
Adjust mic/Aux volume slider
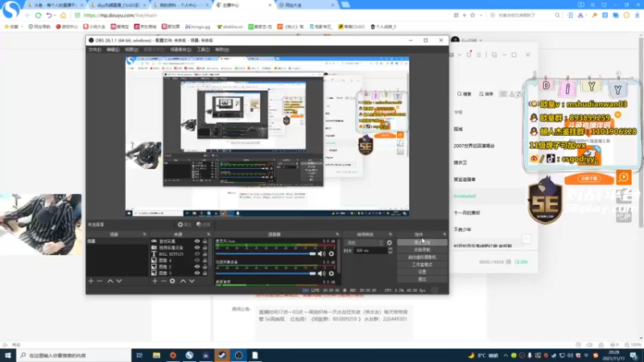[266, 253]
